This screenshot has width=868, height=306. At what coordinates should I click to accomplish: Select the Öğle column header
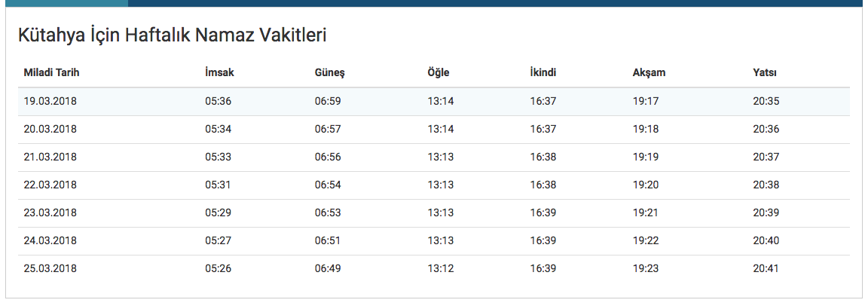tap(439, 73)
